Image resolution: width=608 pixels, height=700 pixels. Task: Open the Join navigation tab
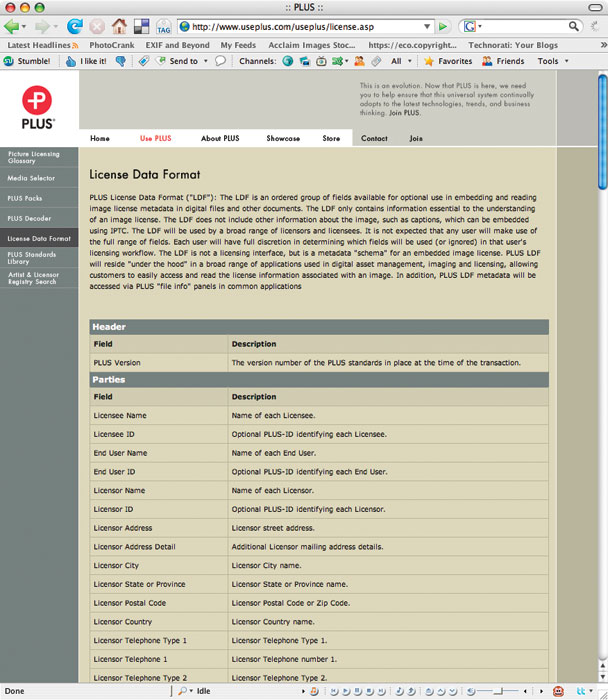(416, 138)
